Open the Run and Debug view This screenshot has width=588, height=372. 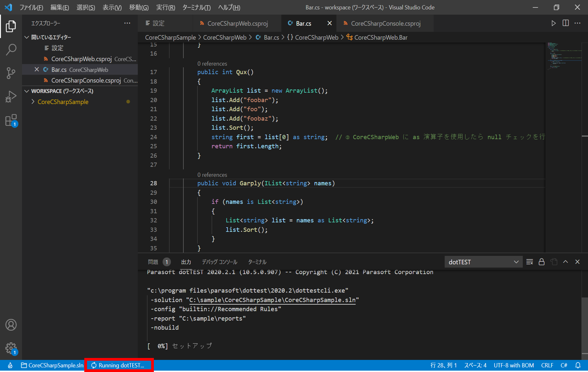tap(11, 97)
